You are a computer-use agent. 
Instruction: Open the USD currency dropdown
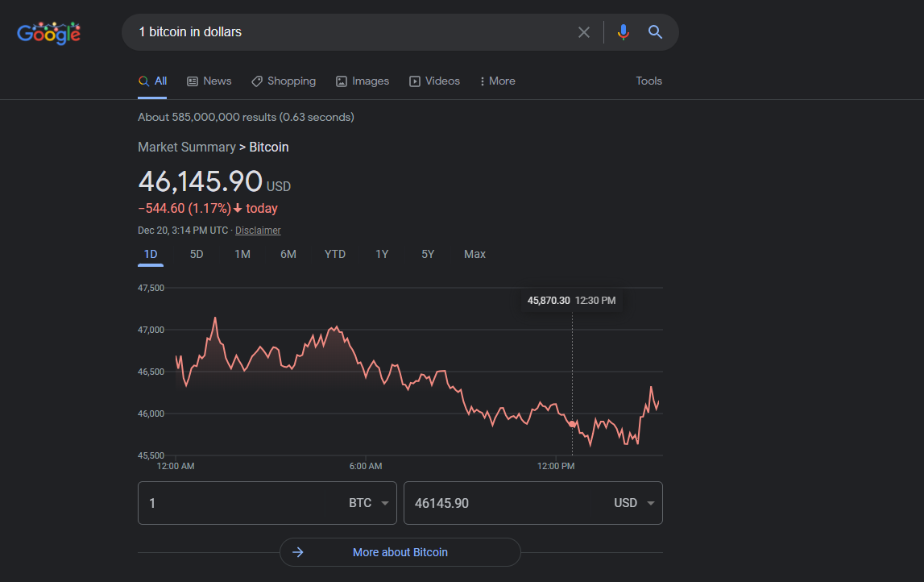click(x=634, y=503)
